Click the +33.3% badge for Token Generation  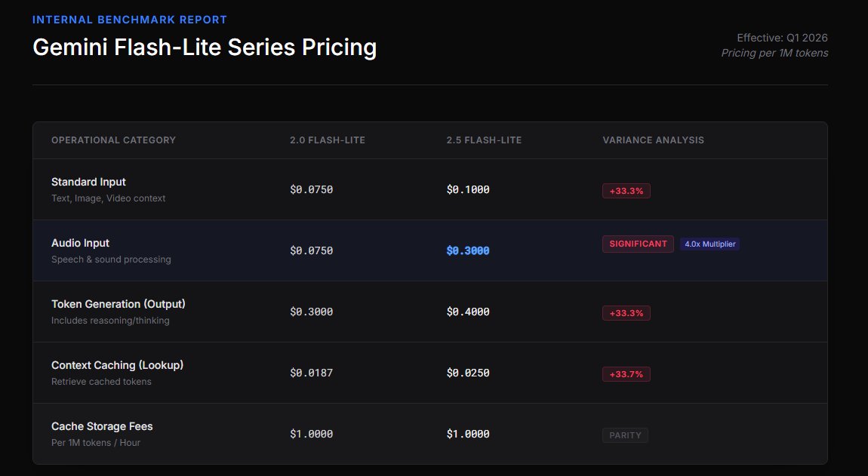pos(626,313)
